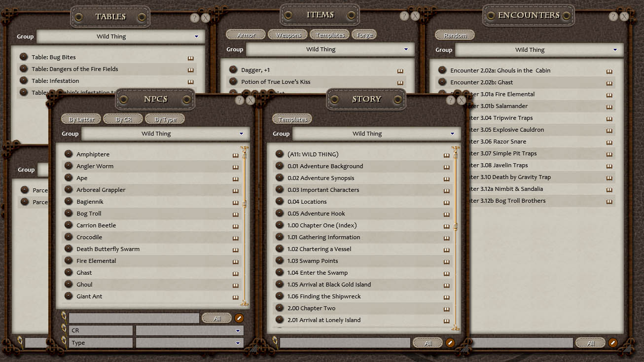Open the Group dropdown in Encounters window
644x362 pixels.
[x=615, y=50]
